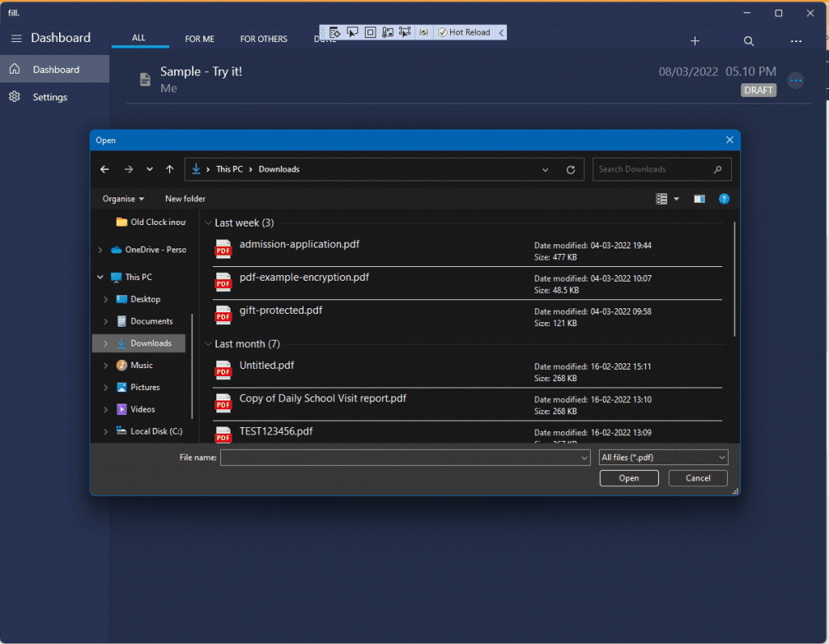Image resolution: width=829 pixels, height=644 pixels.
Task: Click the Up folder arrow in dialog
Action: click(x=169, y=170)
